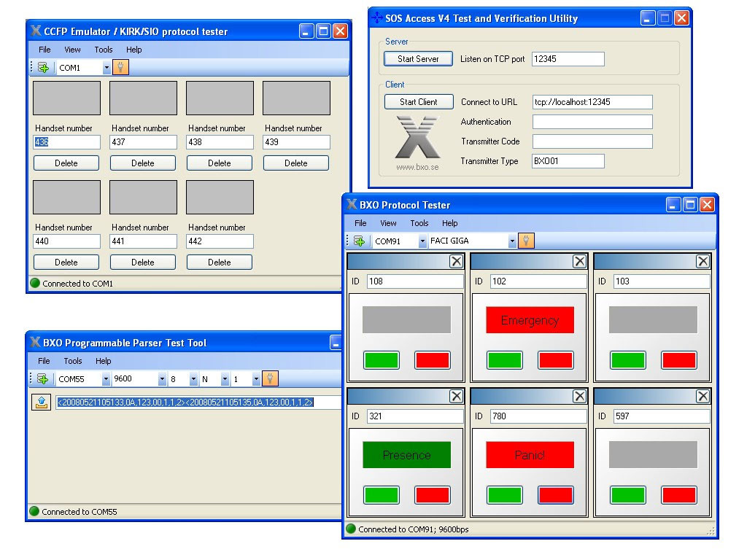
Task: Click the handset number 437 field
Action: [144, 142]
